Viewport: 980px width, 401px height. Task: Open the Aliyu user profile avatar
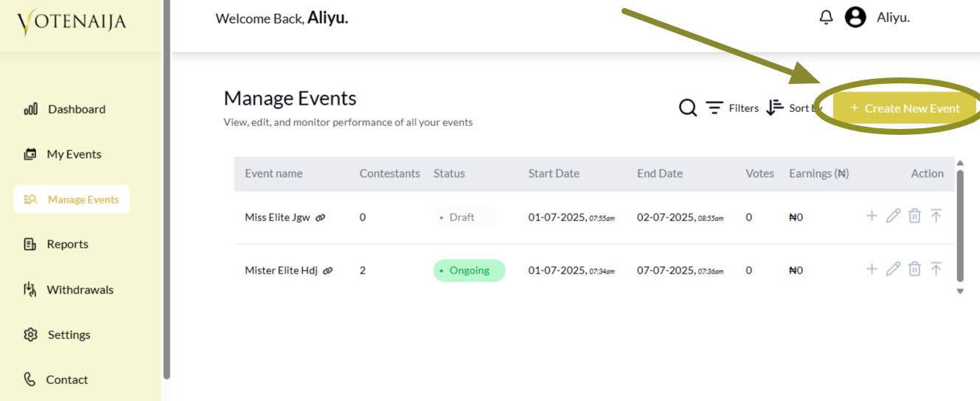click(x=855, y=17)
